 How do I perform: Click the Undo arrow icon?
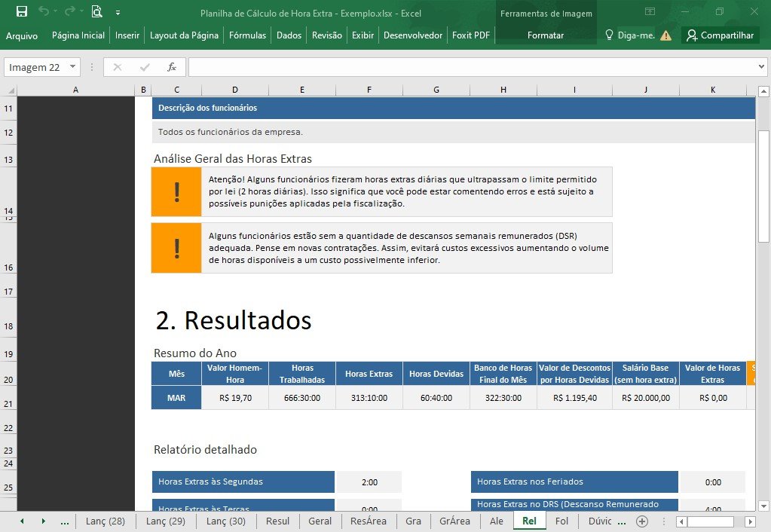[x=44, y=11]
